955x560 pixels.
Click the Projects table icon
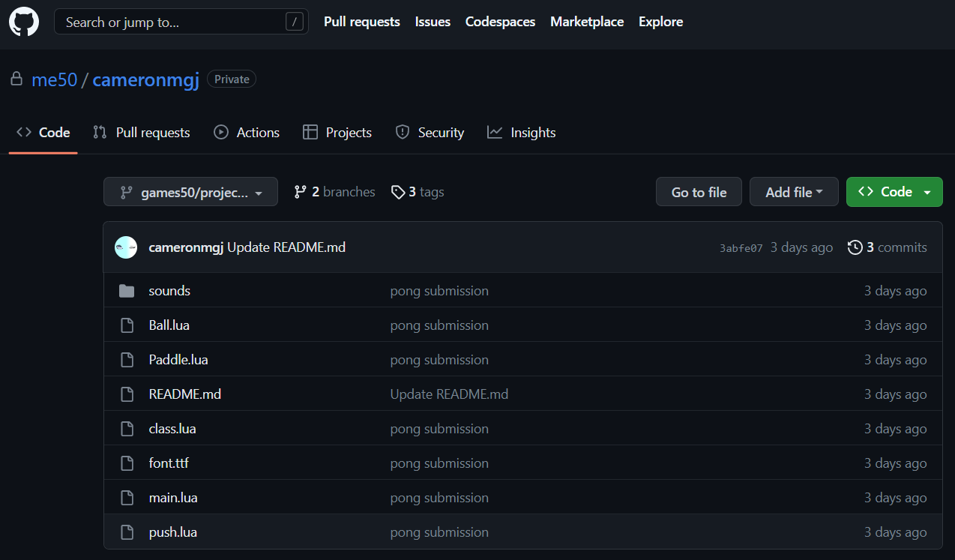[310, 132]
